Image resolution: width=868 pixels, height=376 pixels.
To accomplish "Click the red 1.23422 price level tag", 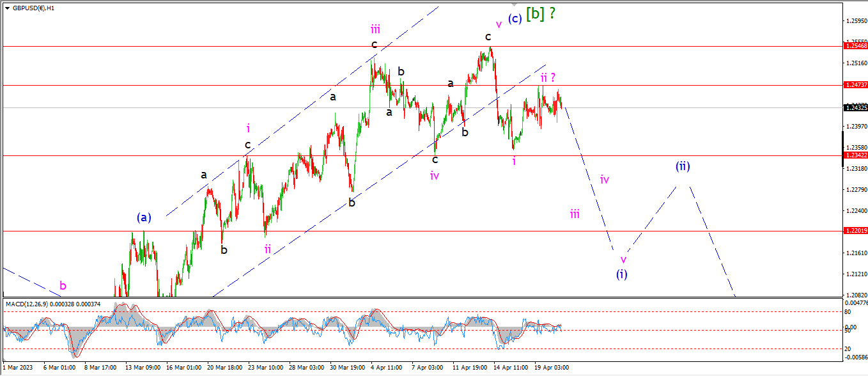I will (x=855, y=155).
